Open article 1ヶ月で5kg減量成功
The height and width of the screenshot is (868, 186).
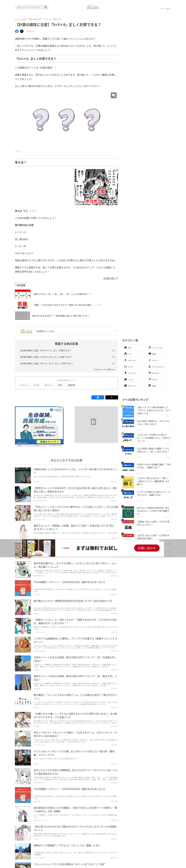66,645
